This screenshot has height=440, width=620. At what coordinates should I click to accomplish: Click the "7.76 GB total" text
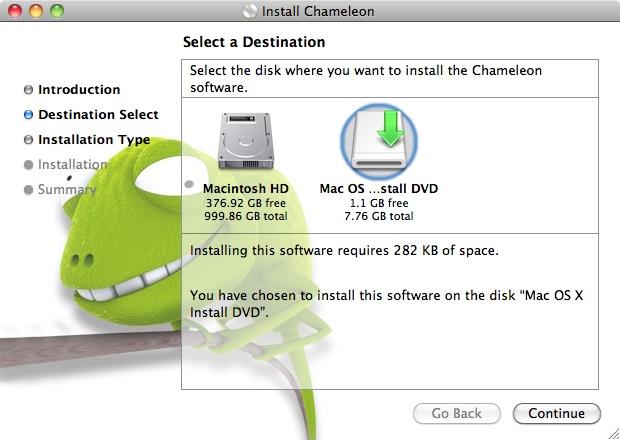pyautogui.click(x=379, y=216)
